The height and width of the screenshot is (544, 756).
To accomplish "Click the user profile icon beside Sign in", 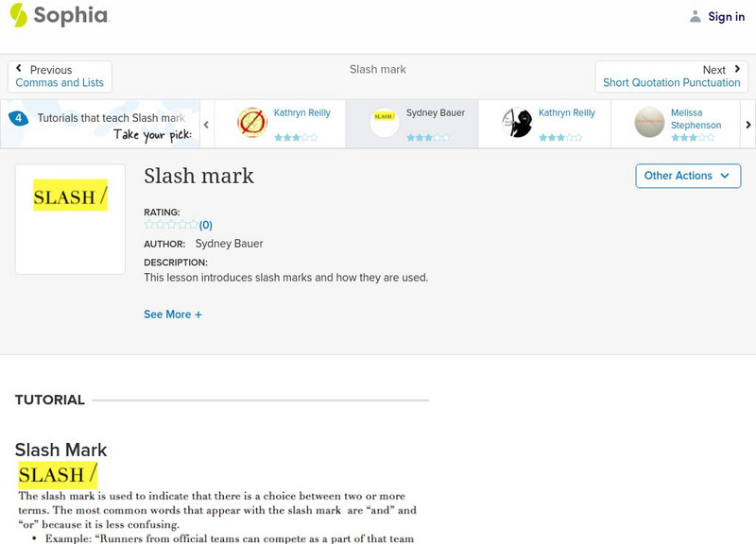I will point(695,16).
